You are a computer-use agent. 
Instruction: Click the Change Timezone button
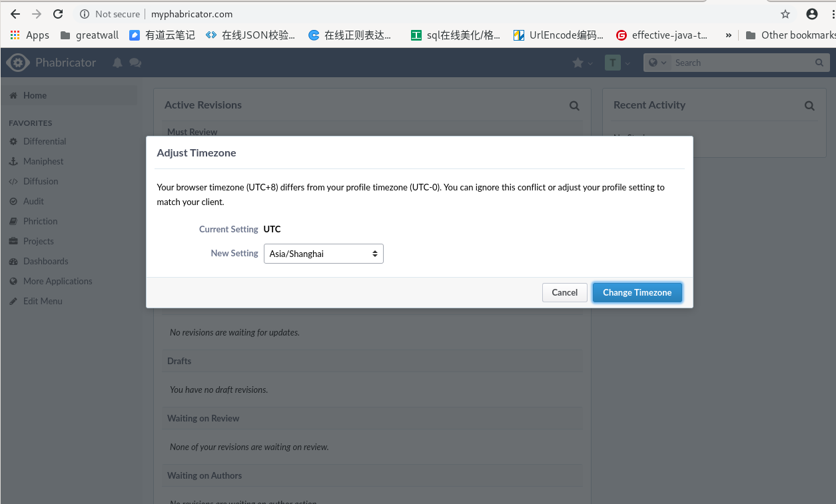637,292
